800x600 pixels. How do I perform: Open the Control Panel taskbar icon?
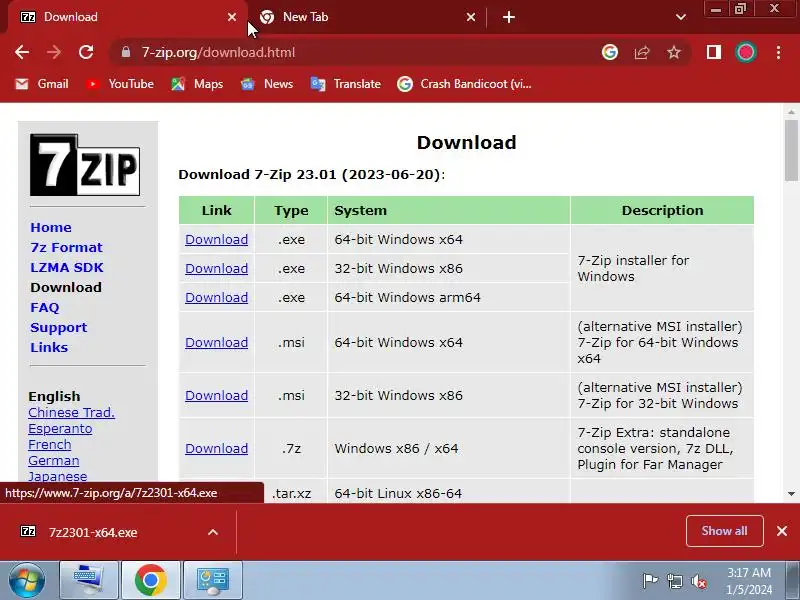tap(212, 580)
